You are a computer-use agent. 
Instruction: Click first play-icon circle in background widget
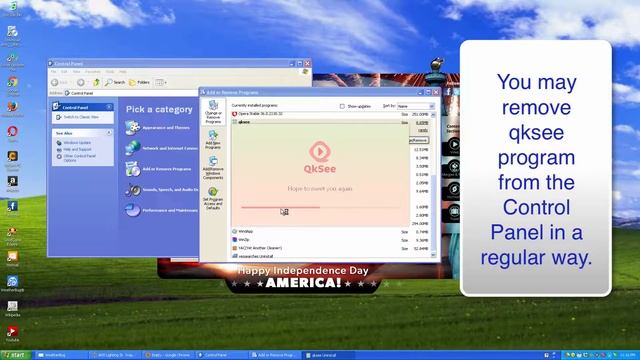tap(454, 145)
